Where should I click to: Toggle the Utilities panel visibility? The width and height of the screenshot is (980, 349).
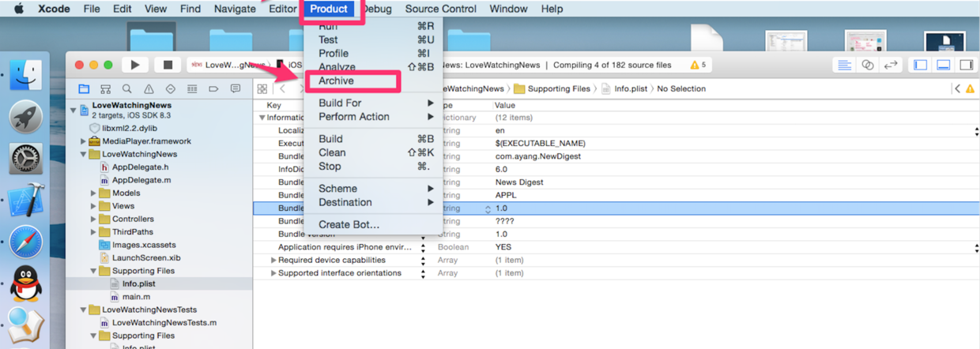[967, 65]
